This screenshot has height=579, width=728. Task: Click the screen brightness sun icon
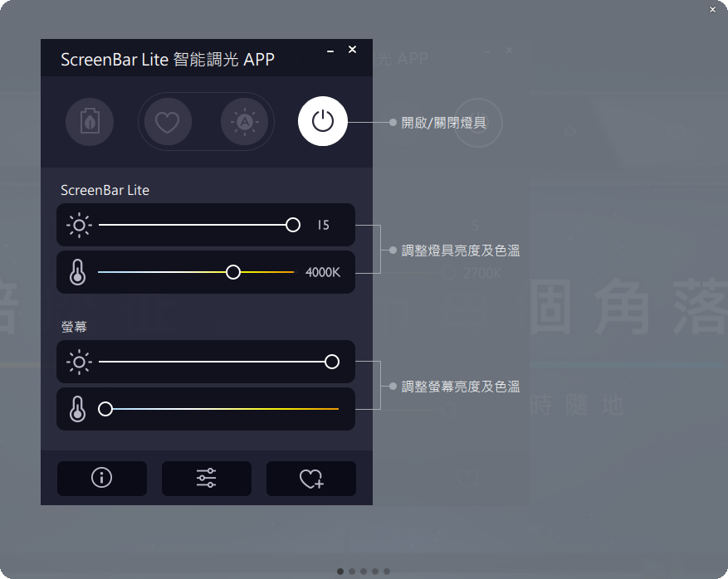[x=79, y=362]
